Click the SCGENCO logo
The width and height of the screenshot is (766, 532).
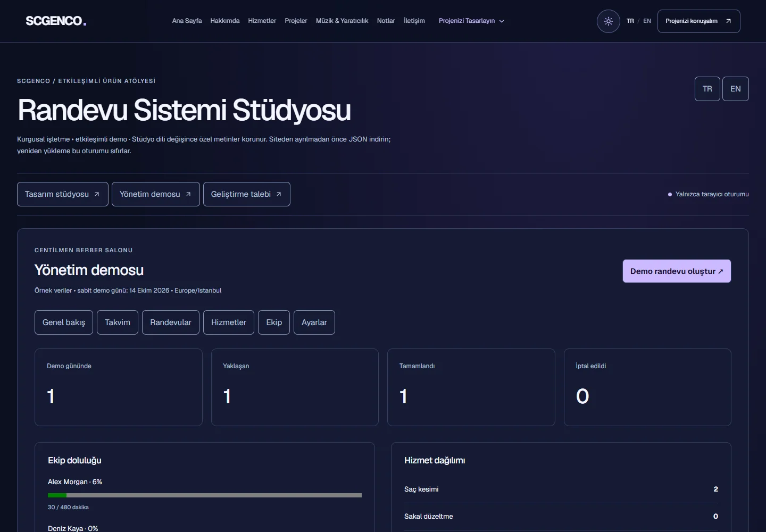[x=56, y=21]
